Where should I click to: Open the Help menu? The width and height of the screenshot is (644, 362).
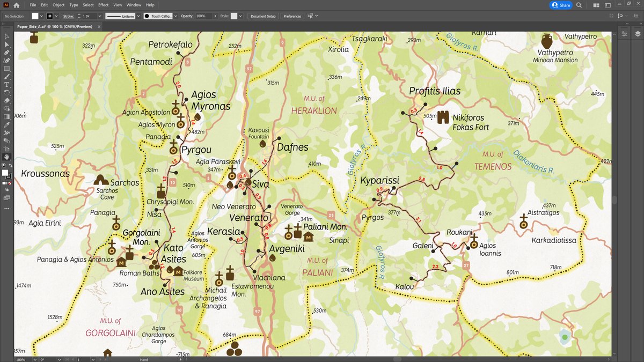pos(150,5)
